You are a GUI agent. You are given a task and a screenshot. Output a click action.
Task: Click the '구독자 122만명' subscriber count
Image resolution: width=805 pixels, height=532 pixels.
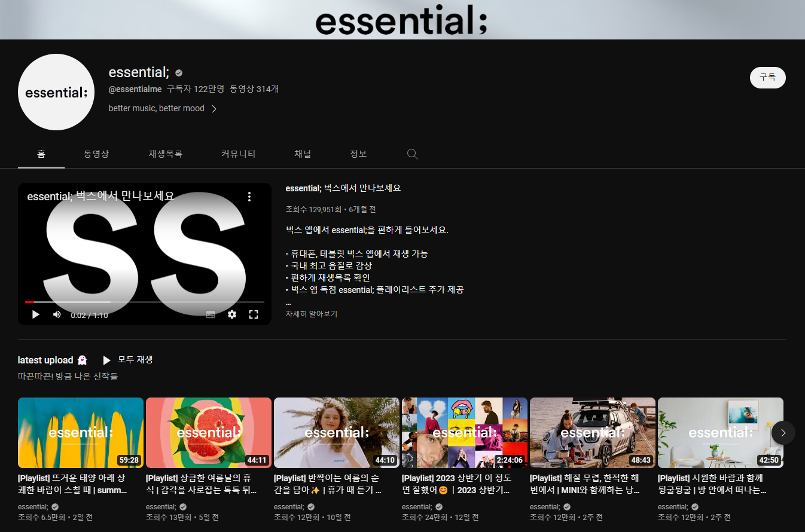[x=196, y=89]
